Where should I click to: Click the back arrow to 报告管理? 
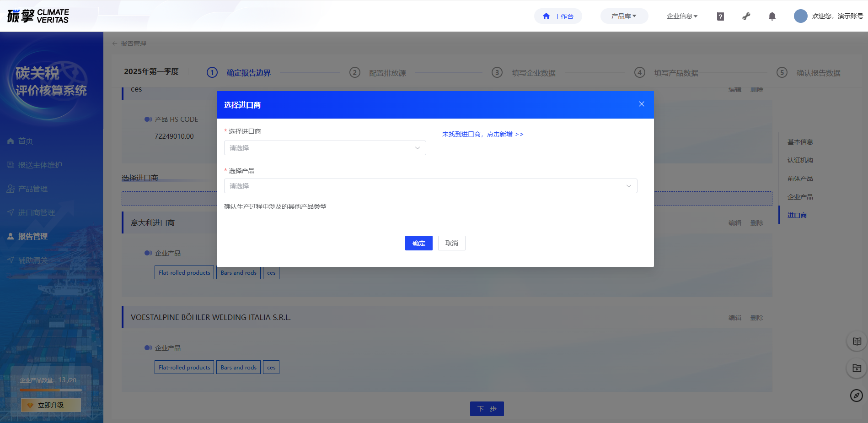pos(115,43)
